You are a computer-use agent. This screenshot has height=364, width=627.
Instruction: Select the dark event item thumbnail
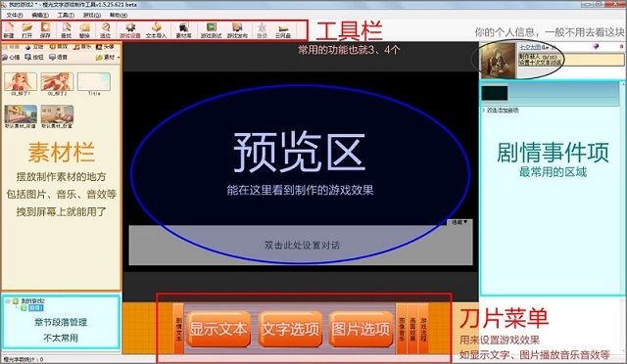click(495, 93)
